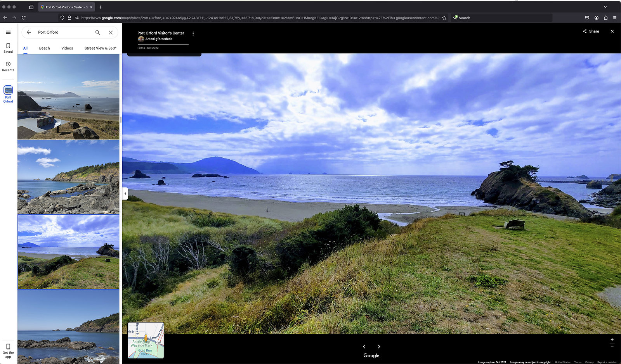The width and height of the screenshot is (621, 364).
Task: Go back using the search box arrow
Action: tap(29, 33)
